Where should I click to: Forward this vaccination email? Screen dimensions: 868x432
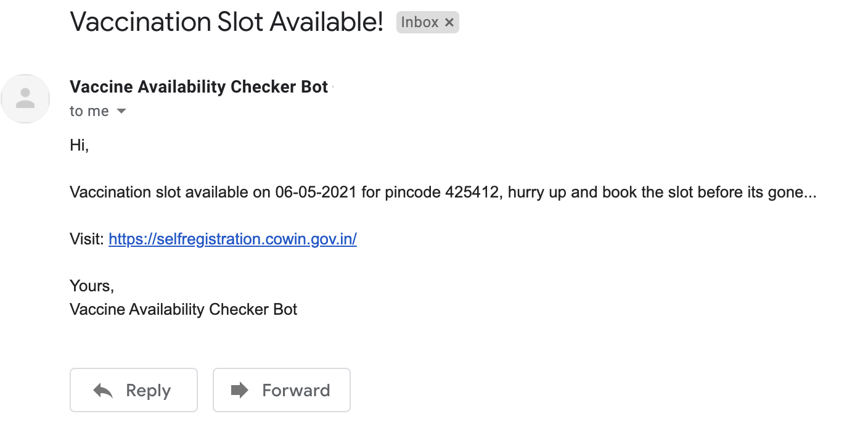coord(282,390)
